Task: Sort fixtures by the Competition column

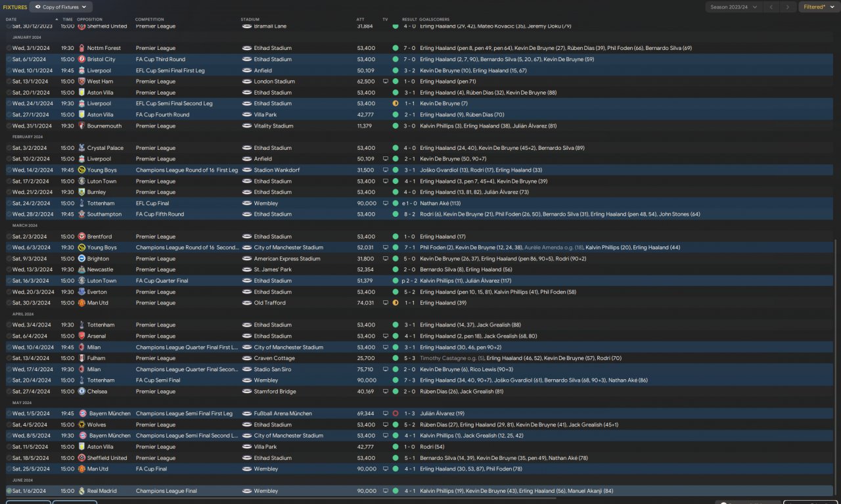Action: [150, 19]
